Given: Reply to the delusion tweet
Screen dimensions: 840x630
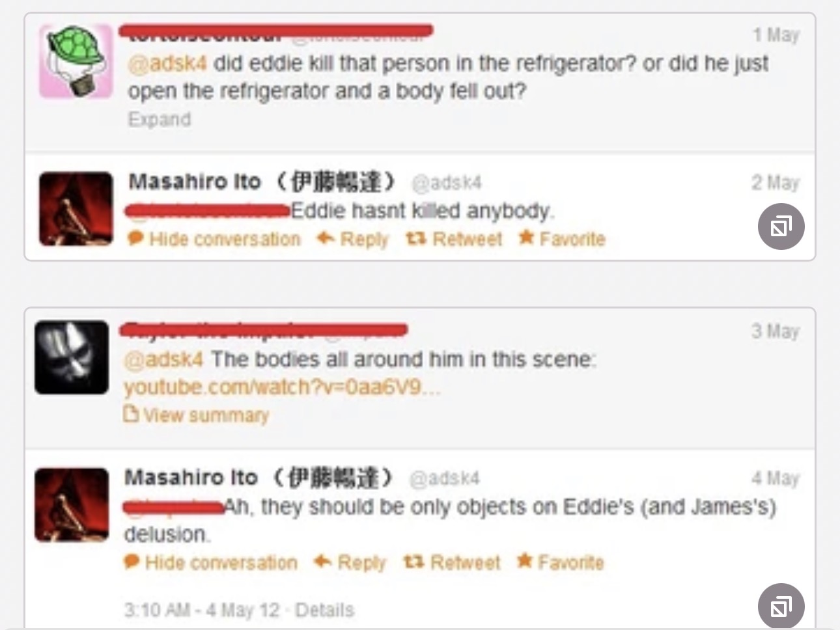Looking at the screenshot, I should [350, 562].
